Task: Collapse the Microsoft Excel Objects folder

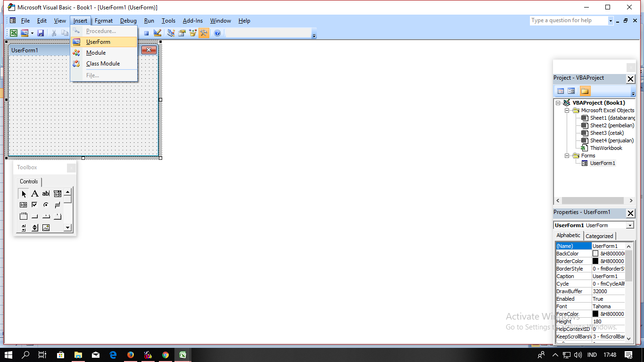Action: tap(567, 110)
